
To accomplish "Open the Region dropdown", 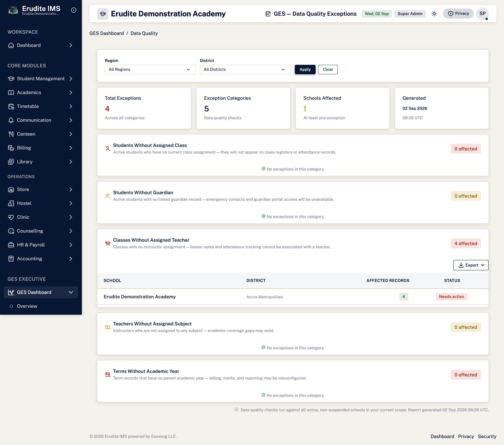I will (x=150, y=70).
